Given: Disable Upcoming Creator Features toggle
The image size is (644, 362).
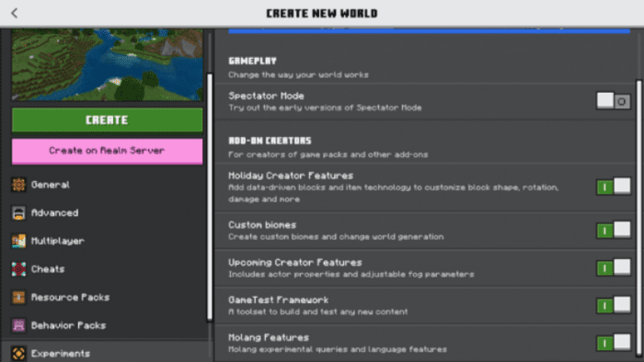Looking at the screenshot, I should click(614, 267).
